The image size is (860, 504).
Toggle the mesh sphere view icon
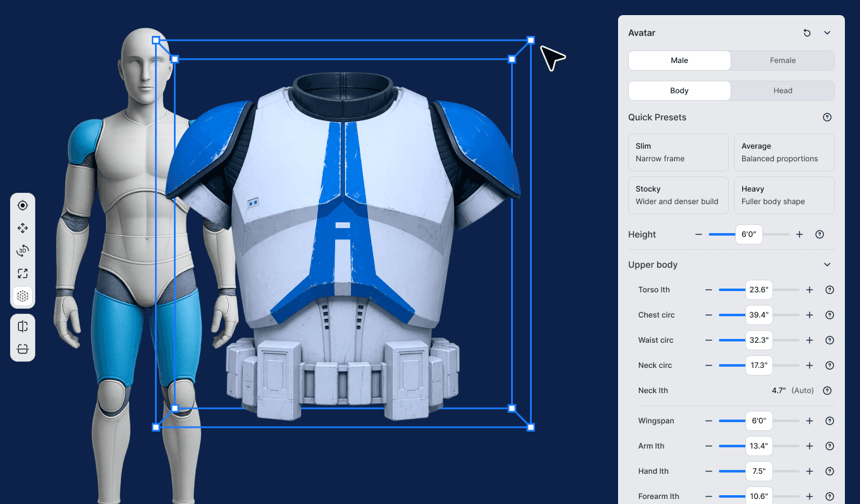pos(23,296)
